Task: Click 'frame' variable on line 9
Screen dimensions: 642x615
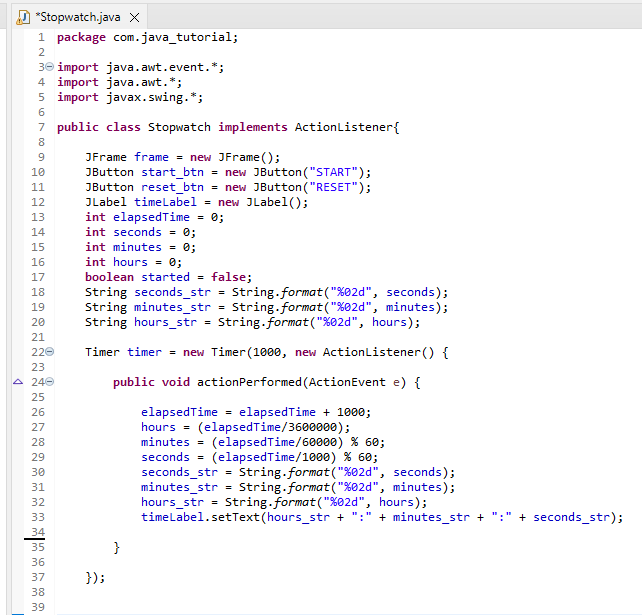Action: (151, 157)
